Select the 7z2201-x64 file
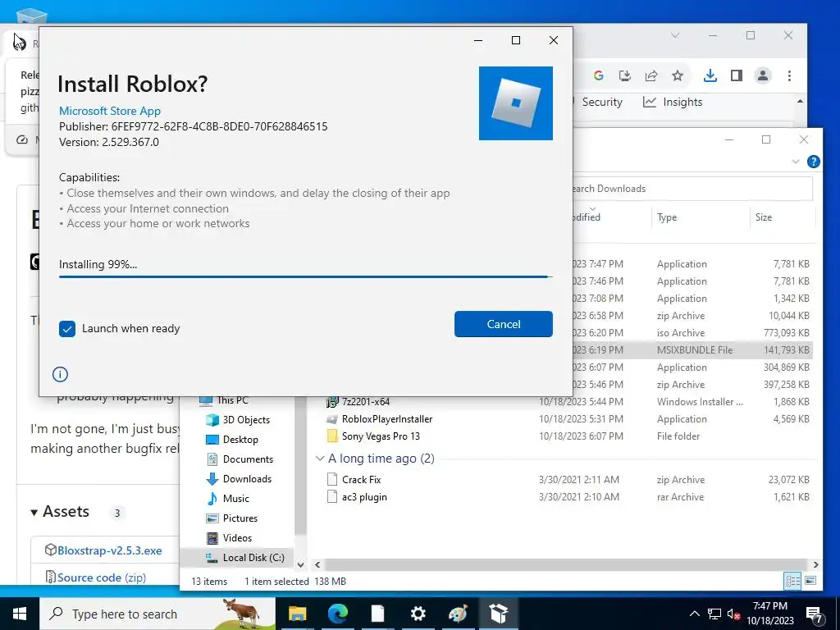Screen dimensions: 840x630 point(366,402)
